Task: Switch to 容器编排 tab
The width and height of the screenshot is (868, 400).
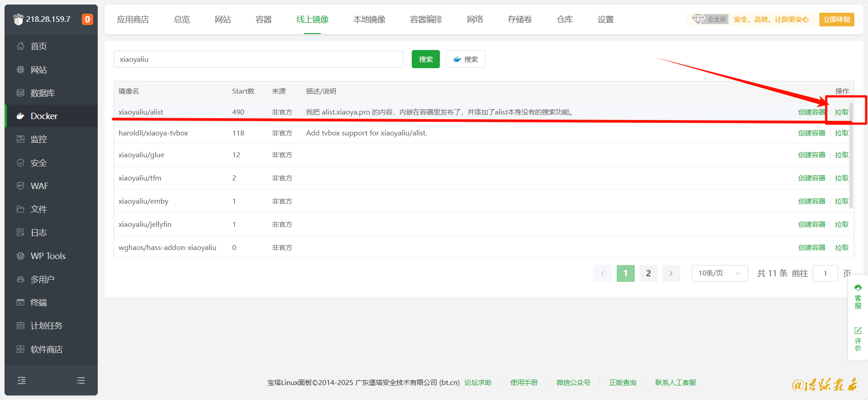Action: coord(426,20)
